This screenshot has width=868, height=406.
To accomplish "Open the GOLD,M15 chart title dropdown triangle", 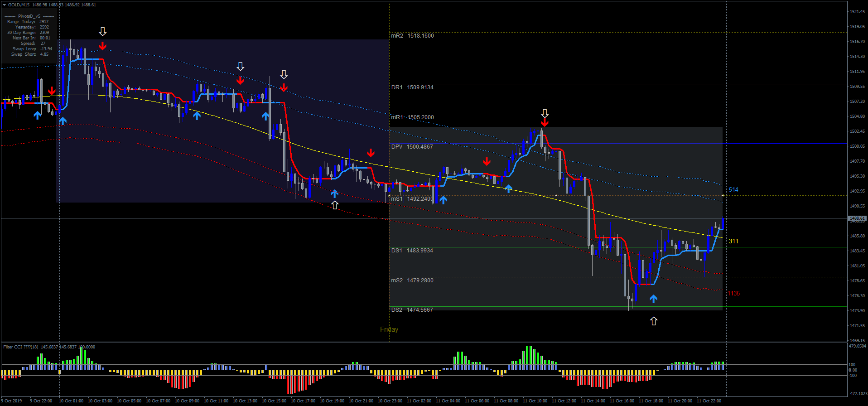I will point(4,5).
